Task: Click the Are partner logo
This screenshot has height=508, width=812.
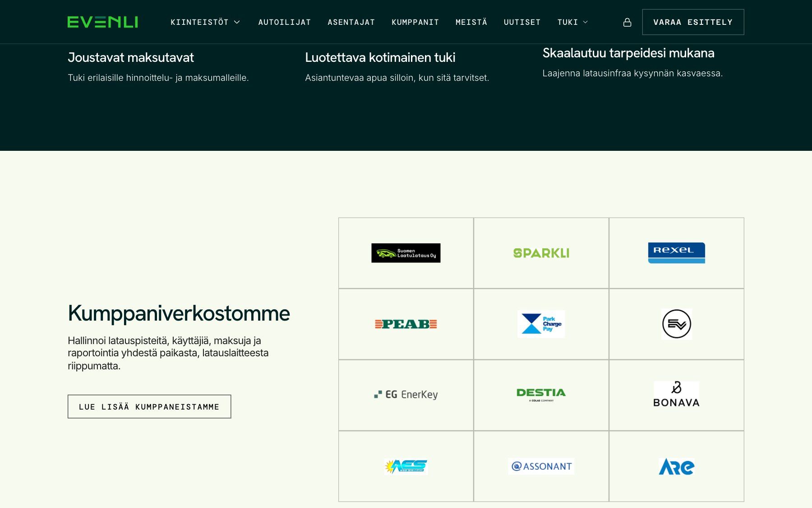Action: (x=677, y=466)
